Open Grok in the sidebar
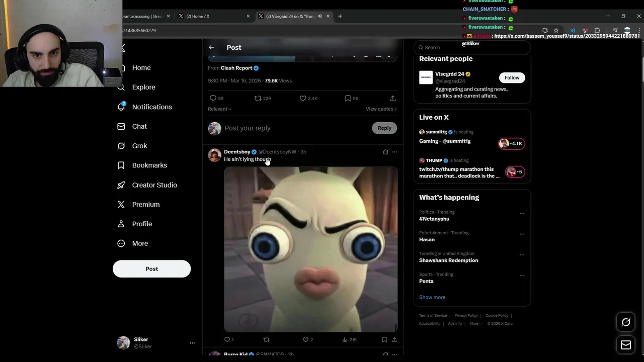 (x=139, y=146)
